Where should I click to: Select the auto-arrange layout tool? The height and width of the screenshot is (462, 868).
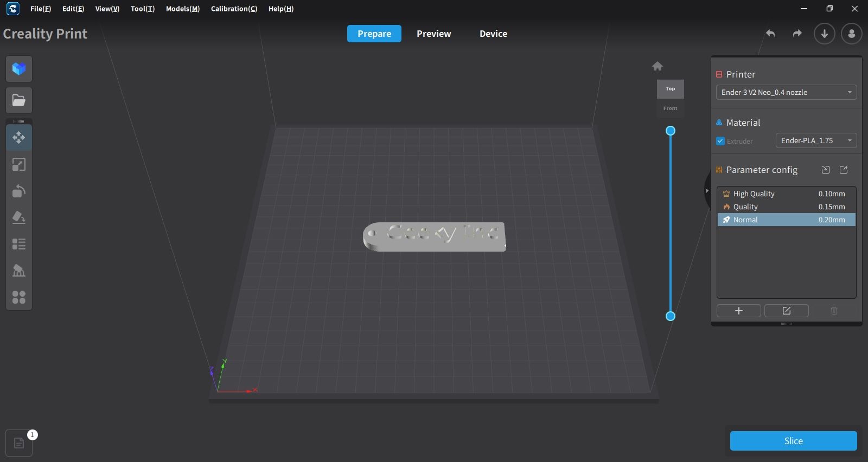[19, 297]
